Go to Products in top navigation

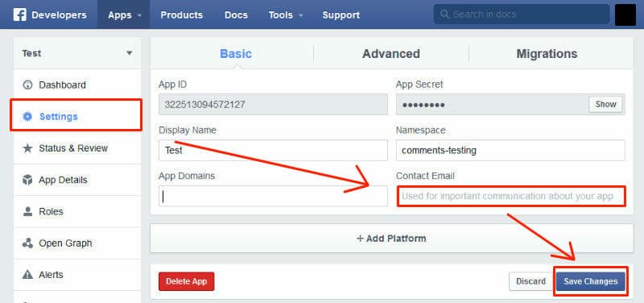tap(182, 15)
